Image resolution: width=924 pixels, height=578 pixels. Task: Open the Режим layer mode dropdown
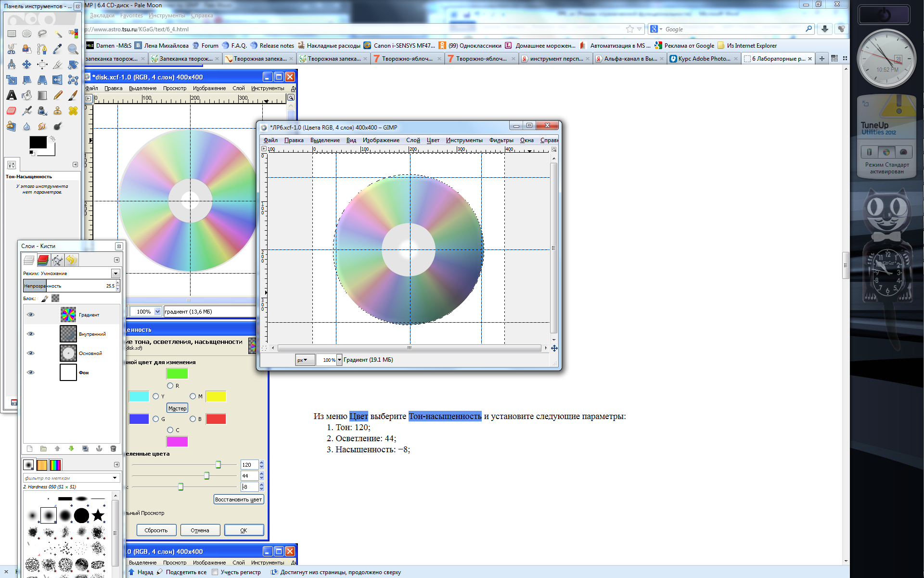click(x=115, y=273)
